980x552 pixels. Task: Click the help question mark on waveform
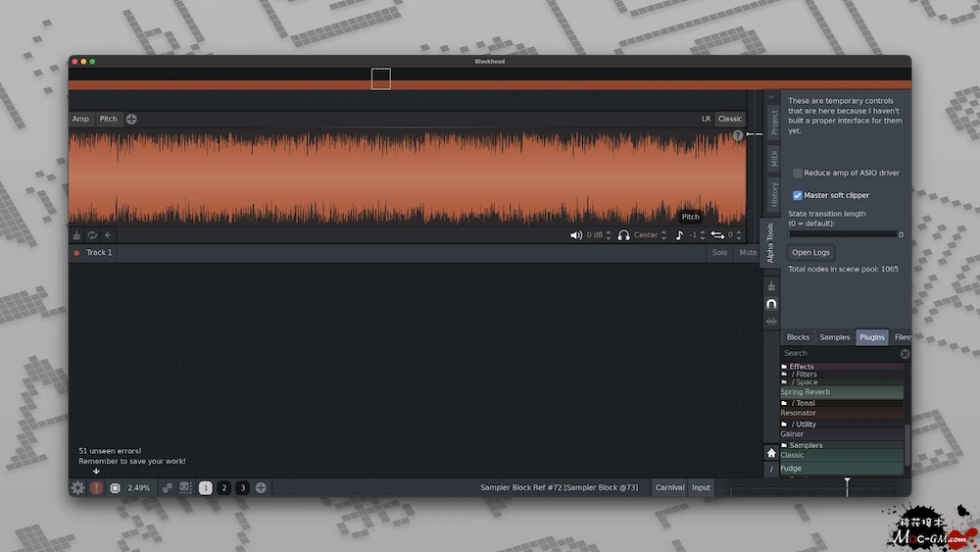[x=738, y=136]
